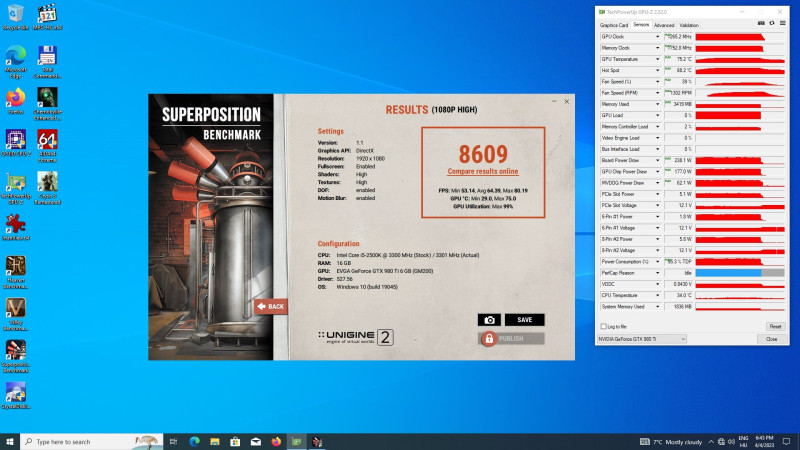Select the Crysis 3 Remastered desktop icon
The image size is (800, 450).
click(47, 188)
